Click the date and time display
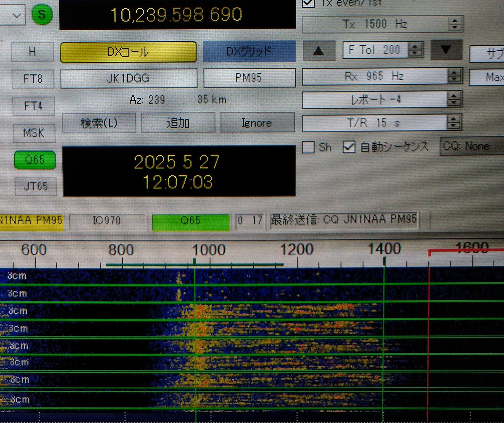Viewport: 504px width, 423px height. (178, 171)
